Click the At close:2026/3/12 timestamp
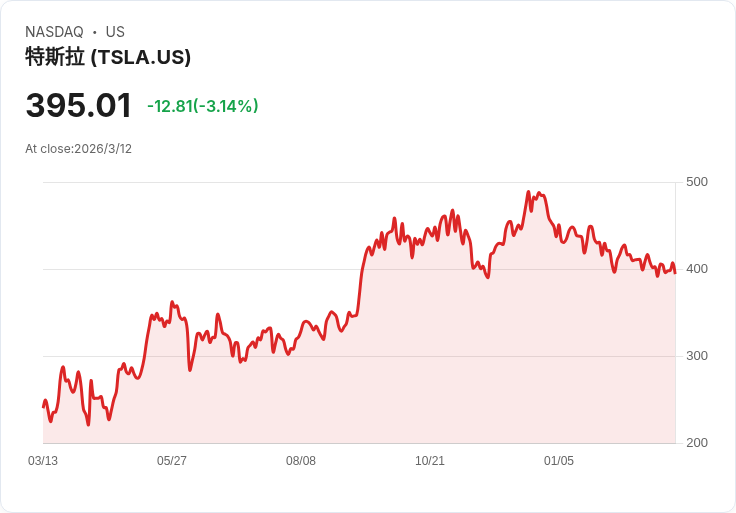 [x=78, y=149]
